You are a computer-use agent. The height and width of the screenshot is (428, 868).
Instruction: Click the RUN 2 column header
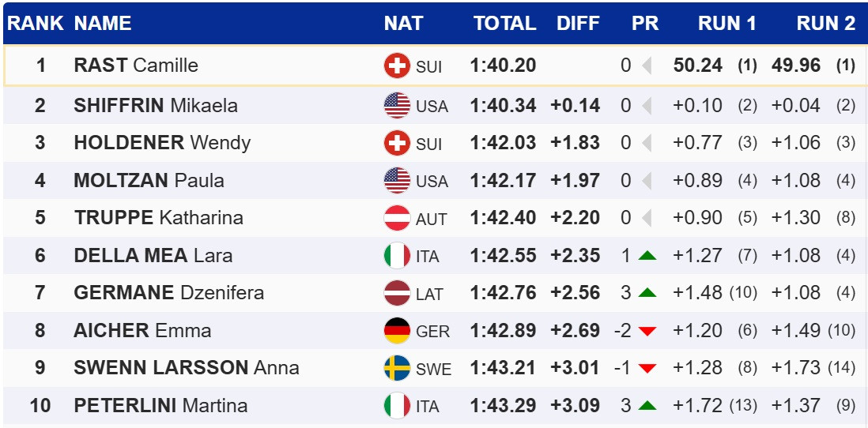pos(825,24)
